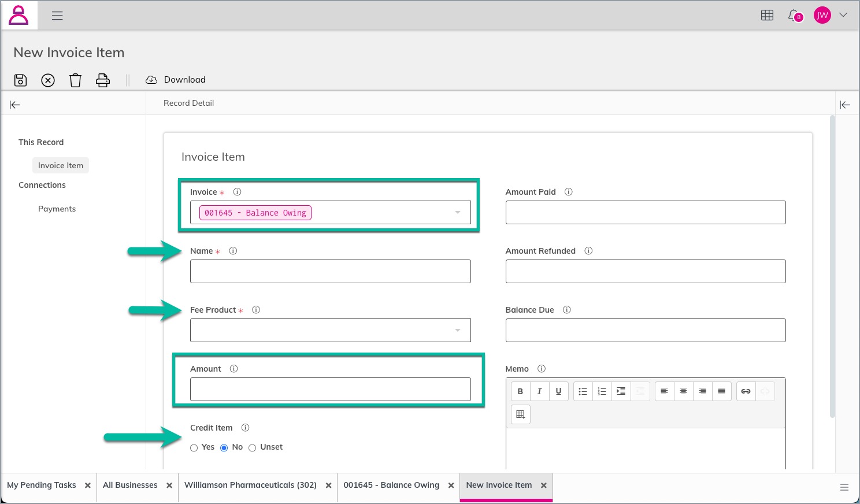Screen dimensions: 860x504
Task: Cancel with the circled X icon
Action: click(48, 80)
